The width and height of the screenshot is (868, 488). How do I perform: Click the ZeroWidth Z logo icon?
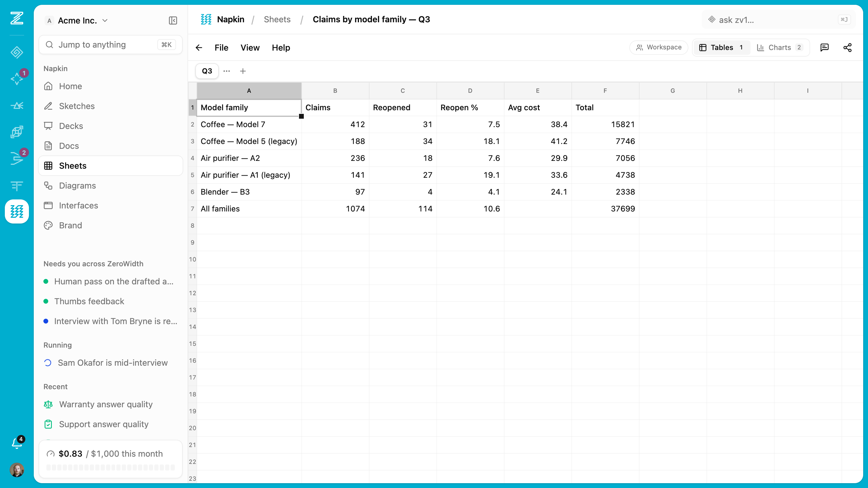click(17, 18)
